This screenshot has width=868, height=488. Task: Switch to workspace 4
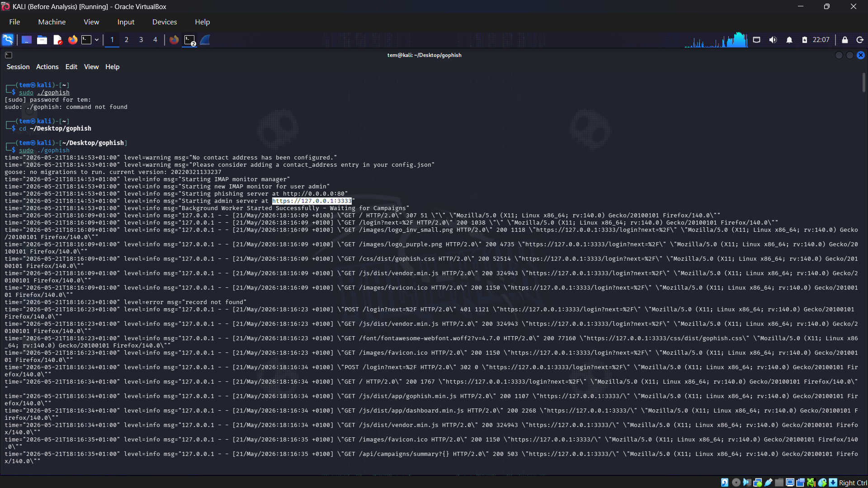[155, 40]
